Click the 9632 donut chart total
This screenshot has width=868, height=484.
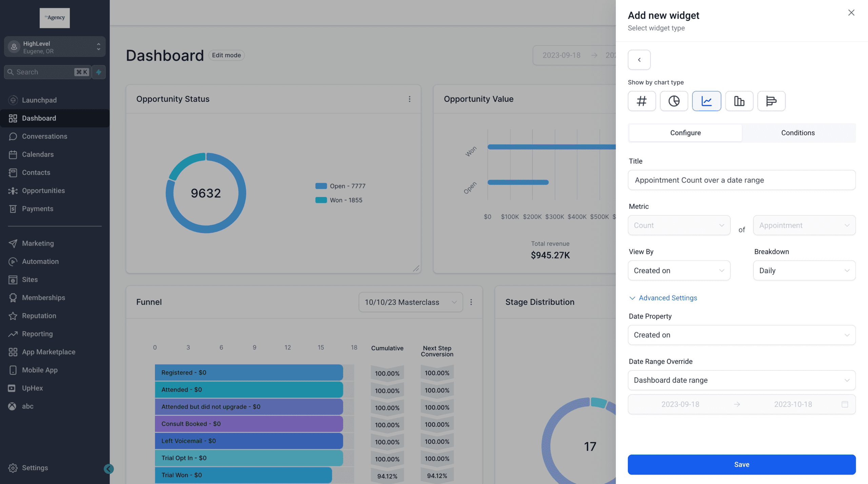pyautogui.click(x=206, y=193)
